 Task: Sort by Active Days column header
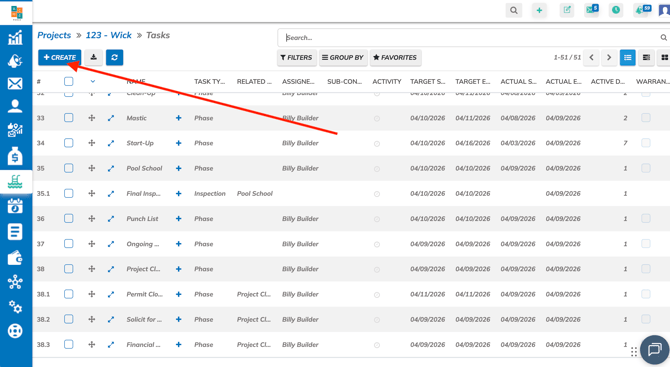tap(608, 81)
